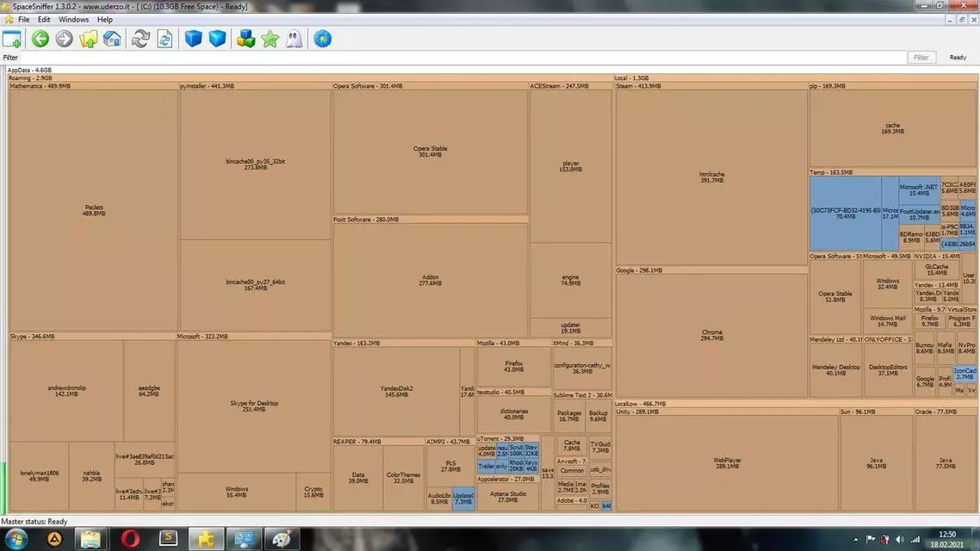Toggle free space display (green star)
980x551 pixels.
(x=270, y=39)
